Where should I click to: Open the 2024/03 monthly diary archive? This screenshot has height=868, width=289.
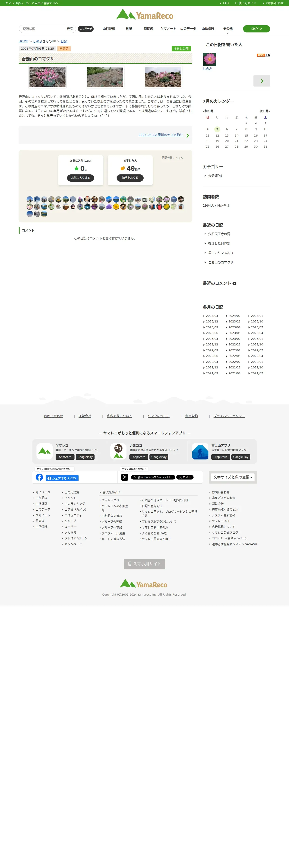pos(212,316)
